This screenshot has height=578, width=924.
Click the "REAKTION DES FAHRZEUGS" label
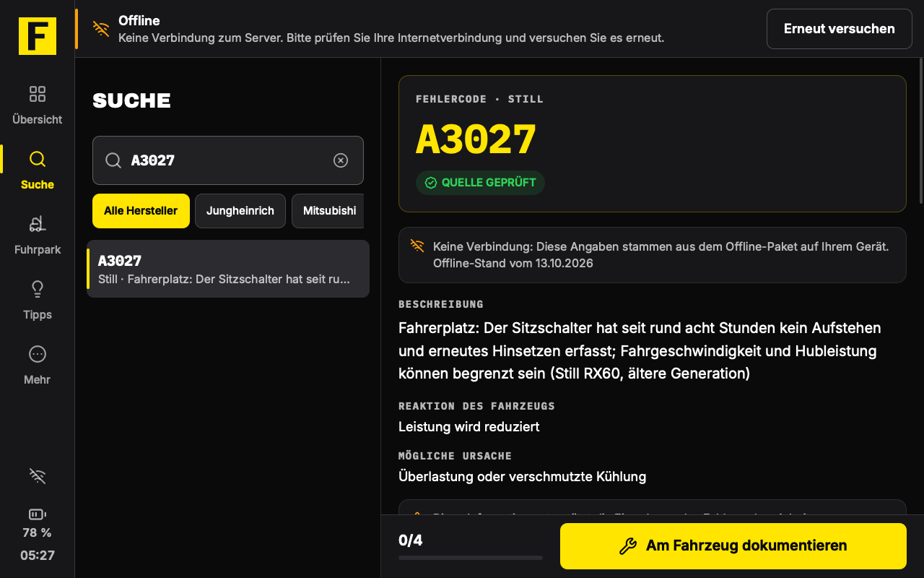point(476,406)
